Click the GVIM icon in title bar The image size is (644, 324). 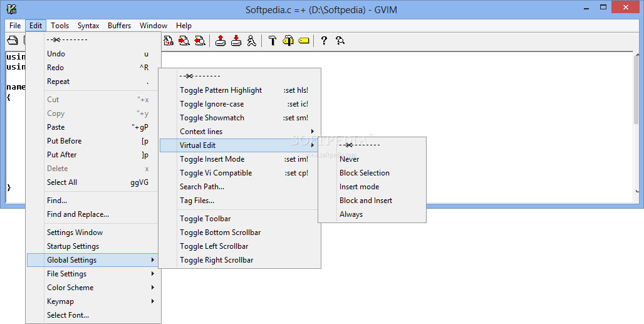tap(11, 9)
